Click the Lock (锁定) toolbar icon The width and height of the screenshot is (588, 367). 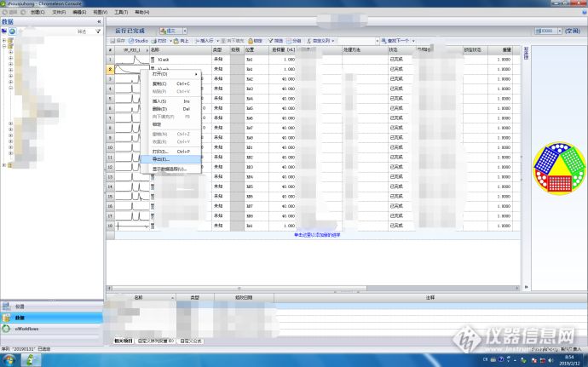pyautogui.click(x=256, y=41)
